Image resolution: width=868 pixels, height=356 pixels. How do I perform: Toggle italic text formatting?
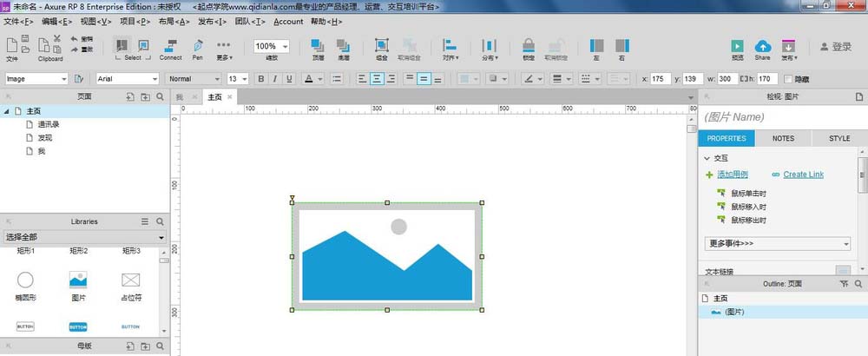(275, 79)
